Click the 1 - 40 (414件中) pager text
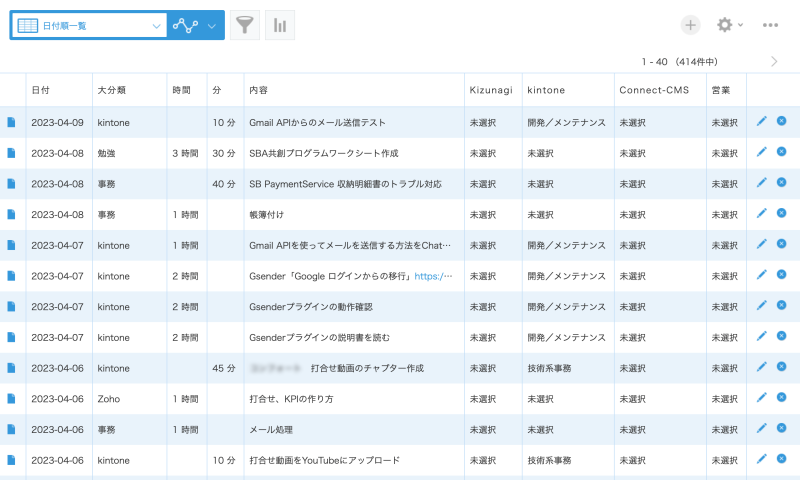The image size is (800, 480). (x=680, y=62)
